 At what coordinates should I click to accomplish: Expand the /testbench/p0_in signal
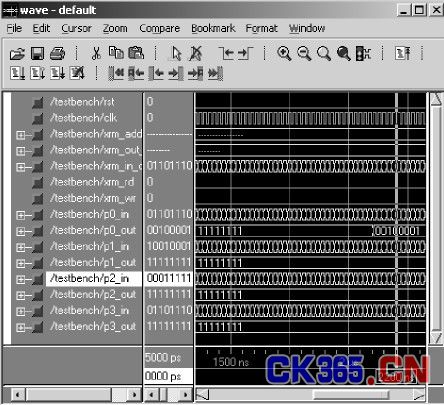(20, 215)
